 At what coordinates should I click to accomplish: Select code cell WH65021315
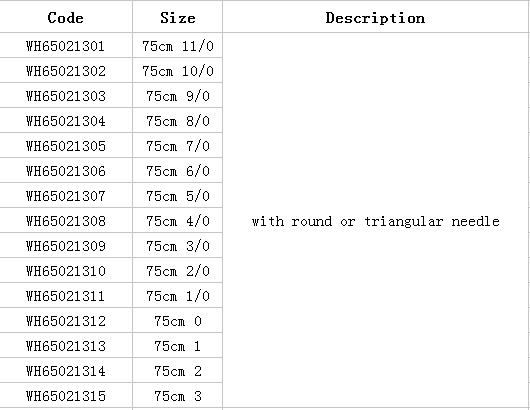tap(66, 396)
